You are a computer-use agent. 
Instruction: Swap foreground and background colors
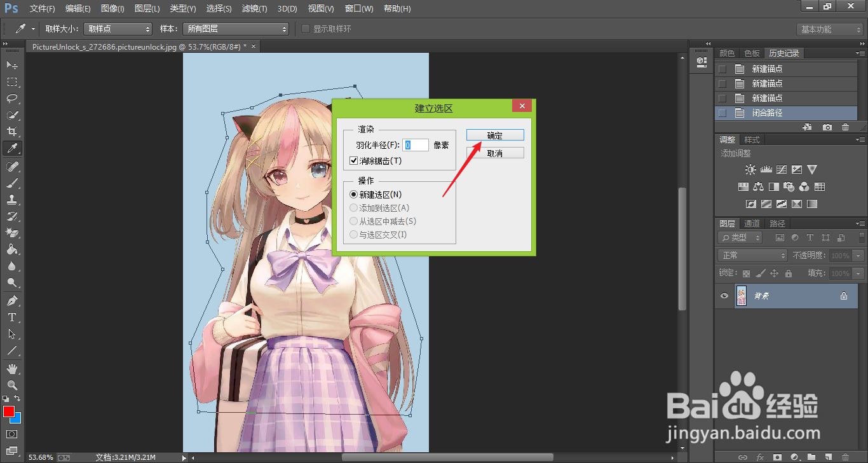(17, 398)
